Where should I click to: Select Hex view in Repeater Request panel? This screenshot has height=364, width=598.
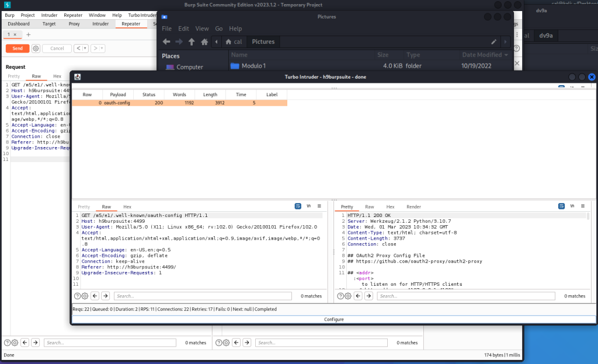tap(57, 76)
